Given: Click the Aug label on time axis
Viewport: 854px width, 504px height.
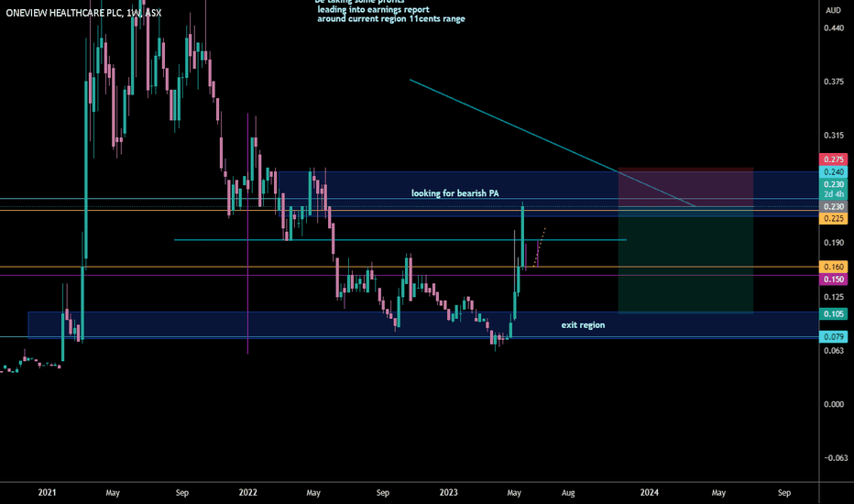Looking at the screenshot, I should click(568, 493).
